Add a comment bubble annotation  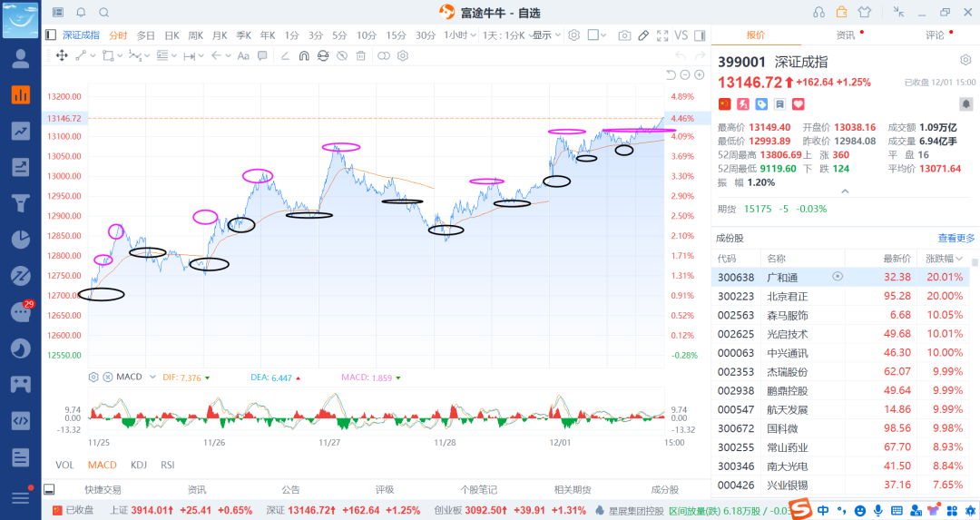pos(262,55)
